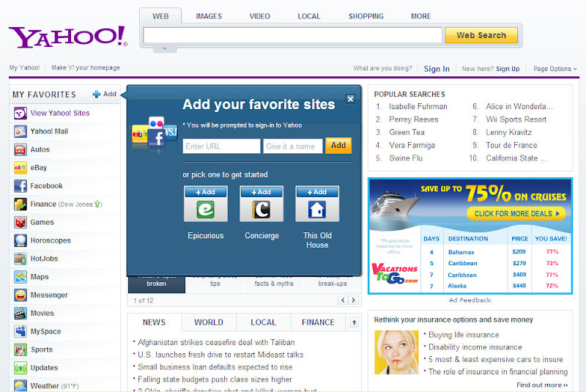Open the MORE search tab
This screenshot has height=392, width=586.
pyautogui.click(x=420, y=16)
